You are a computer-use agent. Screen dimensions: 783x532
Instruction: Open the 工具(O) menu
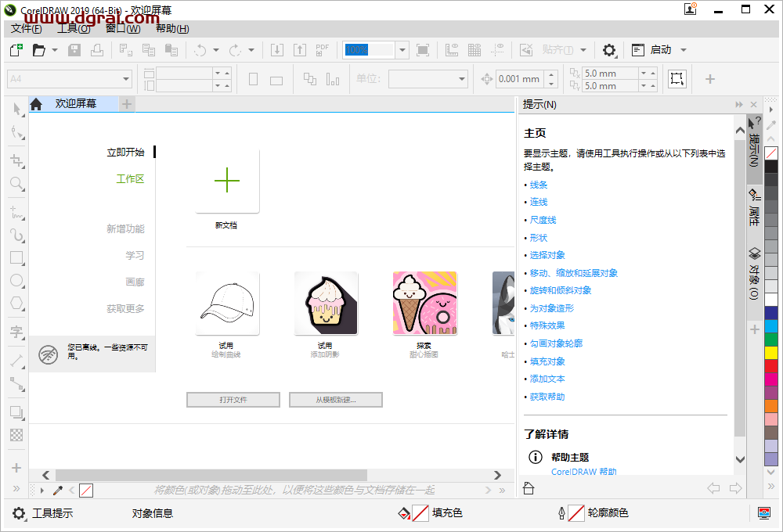point(74,29)
